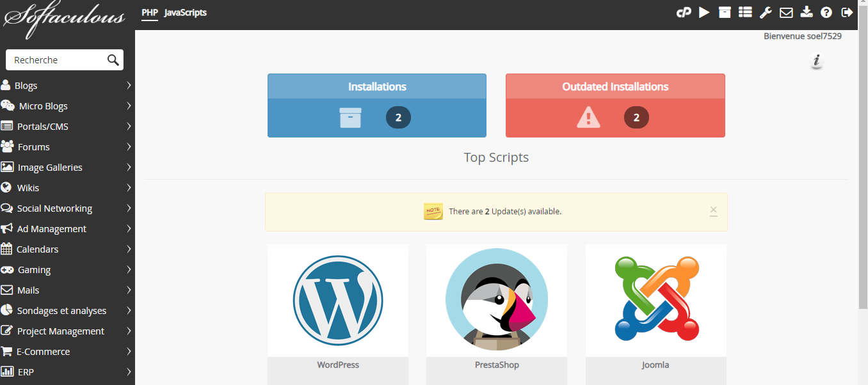This screenshot has width=868, height=385.
Task: Click the Blogs person icon
Action: 6,85
